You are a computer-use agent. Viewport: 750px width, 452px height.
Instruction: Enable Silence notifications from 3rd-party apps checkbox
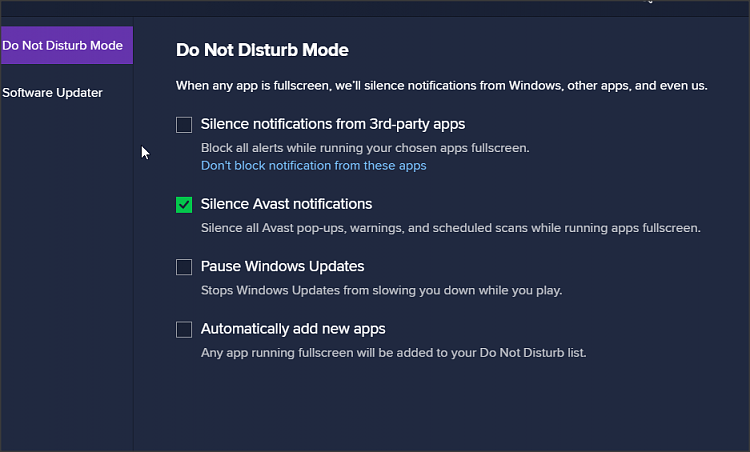pyautogui.click(x=184, y=125)
